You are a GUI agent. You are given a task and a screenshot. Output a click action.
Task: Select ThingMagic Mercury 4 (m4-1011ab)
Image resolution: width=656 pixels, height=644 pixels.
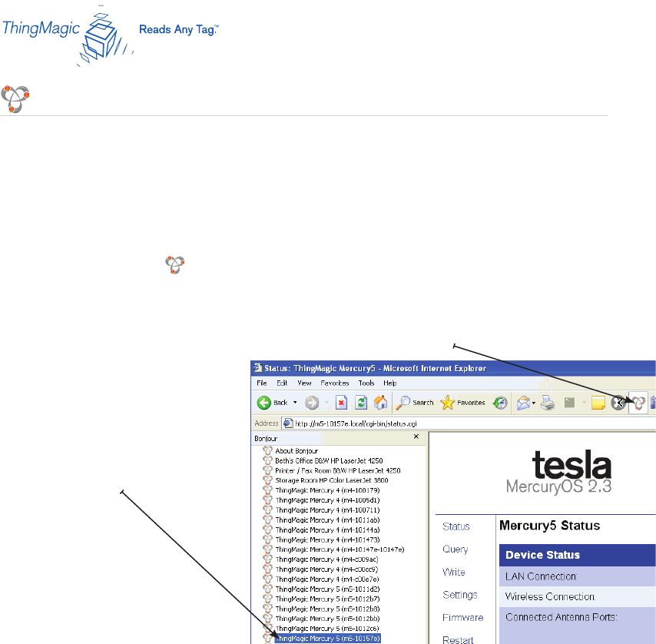coord(327,520)
